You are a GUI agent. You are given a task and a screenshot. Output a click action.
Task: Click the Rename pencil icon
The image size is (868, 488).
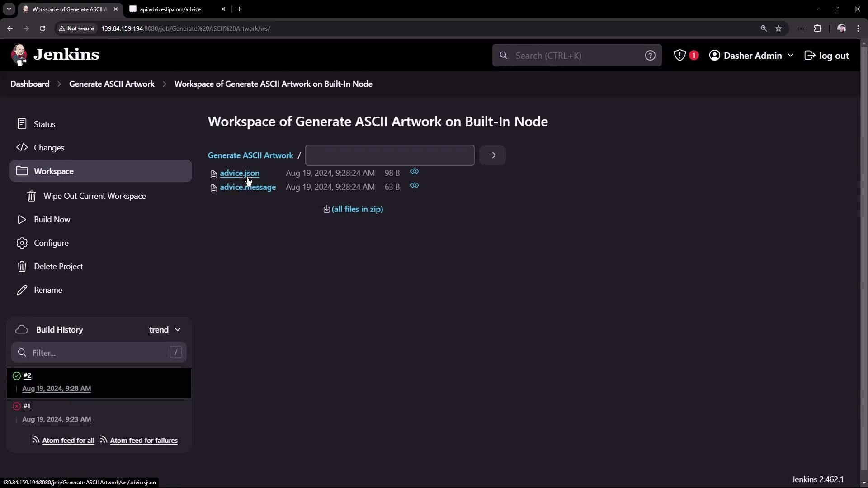click(22, 290)
